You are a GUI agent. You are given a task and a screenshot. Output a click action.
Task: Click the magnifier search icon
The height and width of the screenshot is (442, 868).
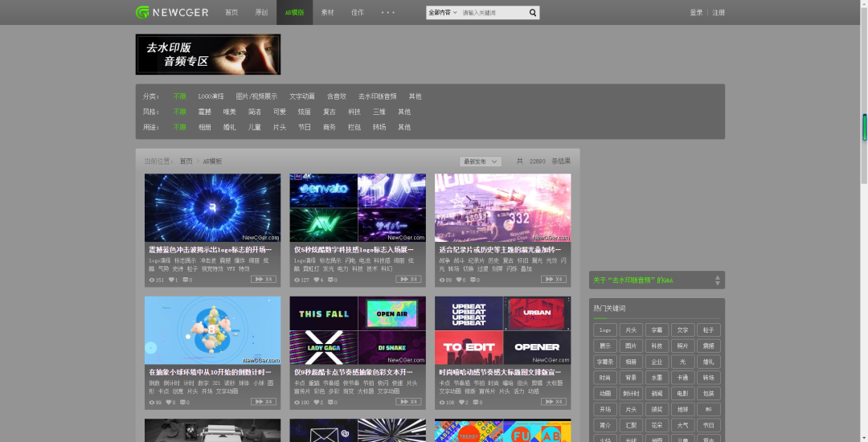point(533,12)
